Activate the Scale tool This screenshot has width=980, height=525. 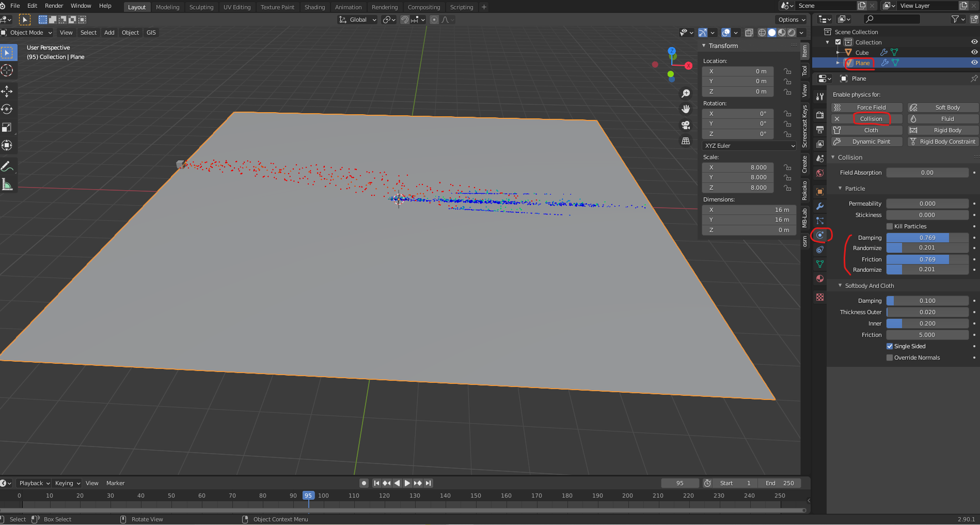click(x=7, y=127)
